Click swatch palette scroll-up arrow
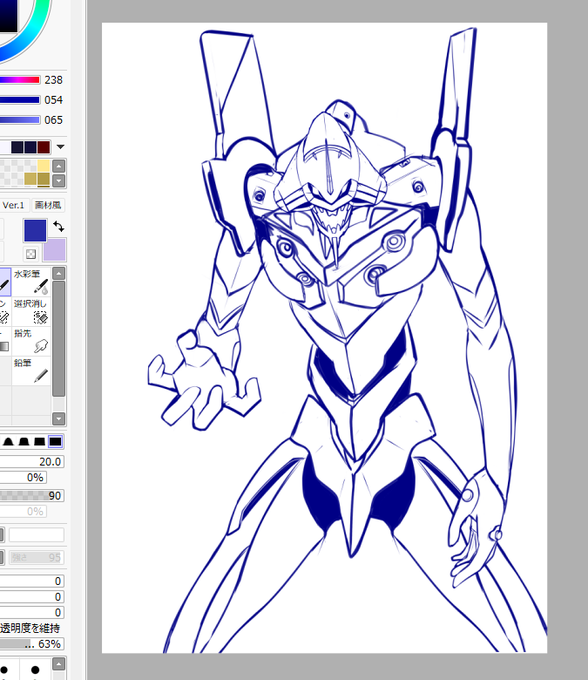 pos(59,166)
